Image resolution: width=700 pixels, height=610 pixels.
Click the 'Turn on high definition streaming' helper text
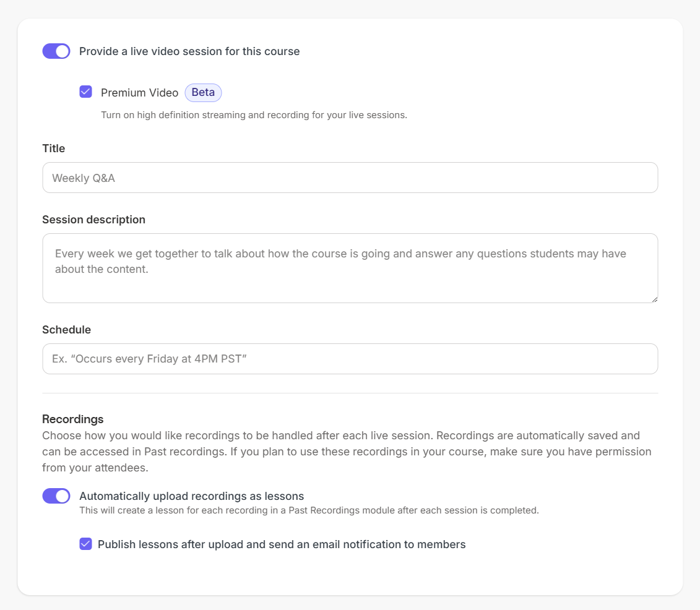coord(254,115)
